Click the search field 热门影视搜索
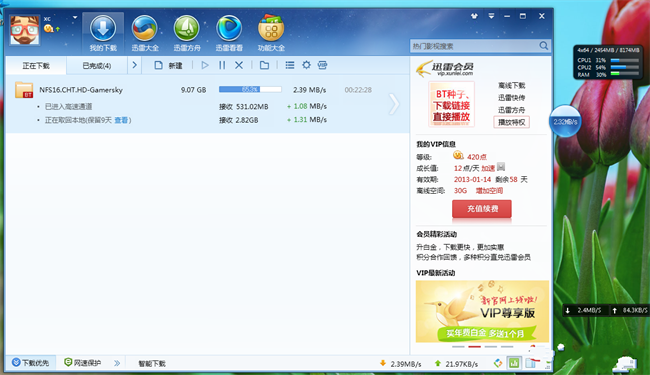This screenshot has height=375, width=650. 474,46
